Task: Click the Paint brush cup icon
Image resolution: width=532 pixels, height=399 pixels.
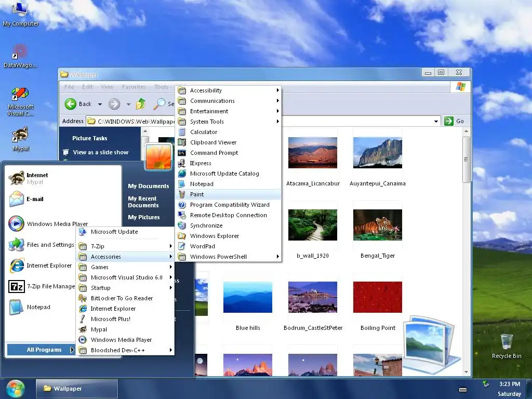Action: (182, 194)
